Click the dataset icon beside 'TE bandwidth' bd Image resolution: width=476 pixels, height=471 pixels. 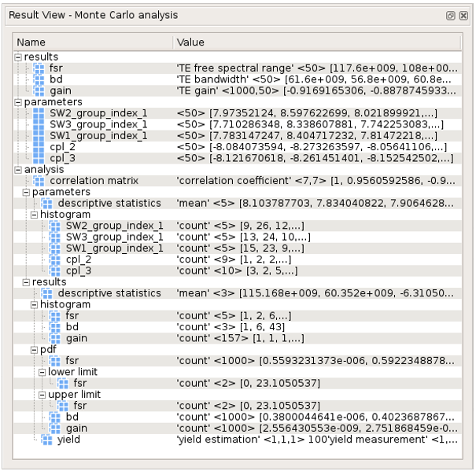tap(39, 79)
